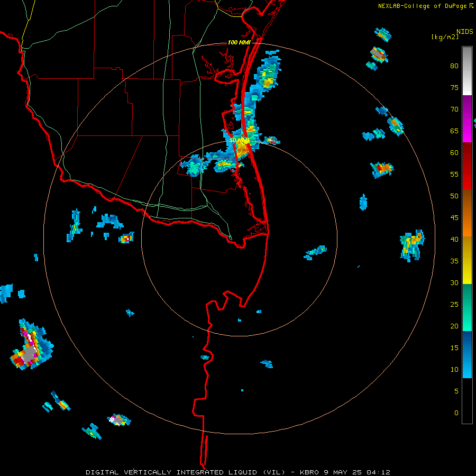Click the 35 value on the color scale
The width and height of the screenshot is (476, 476).
click(454, 261)
